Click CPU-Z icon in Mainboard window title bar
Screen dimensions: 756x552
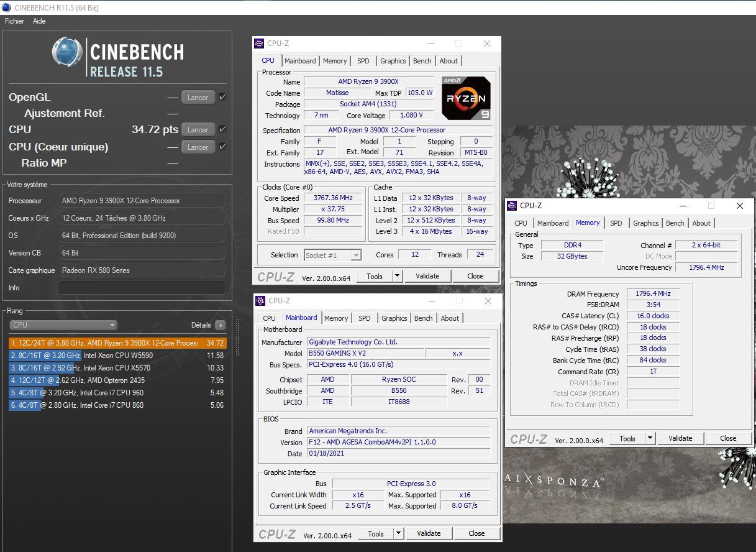pos(262,301)
